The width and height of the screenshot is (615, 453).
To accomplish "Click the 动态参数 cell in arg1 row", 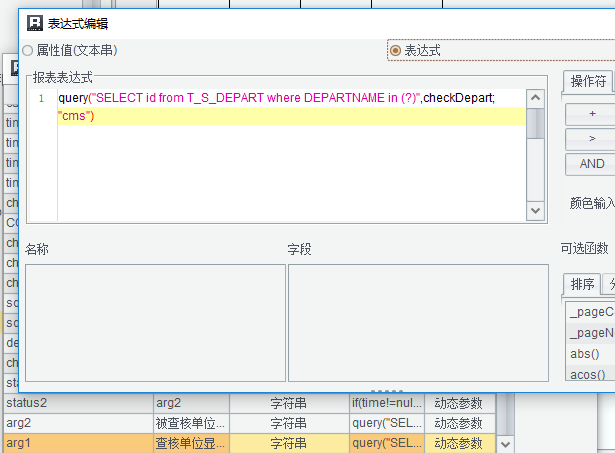I will 459,443.
